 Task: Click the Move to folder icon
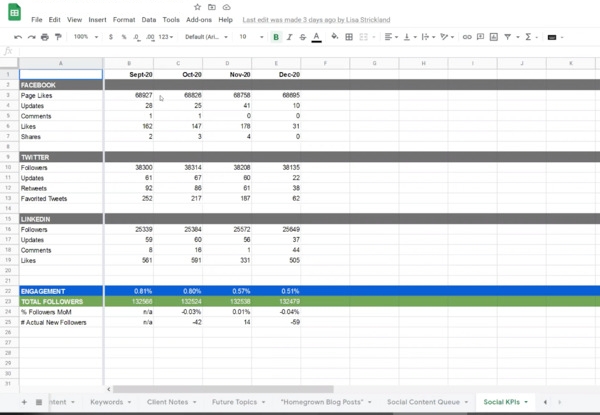coord(212,7)
